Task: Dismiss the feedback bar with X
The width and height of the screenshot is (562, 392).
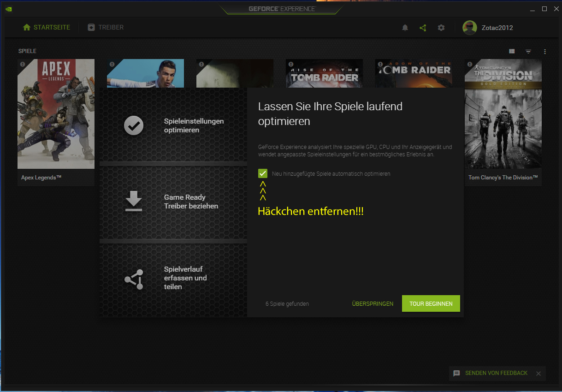Action: coord(538,373)
